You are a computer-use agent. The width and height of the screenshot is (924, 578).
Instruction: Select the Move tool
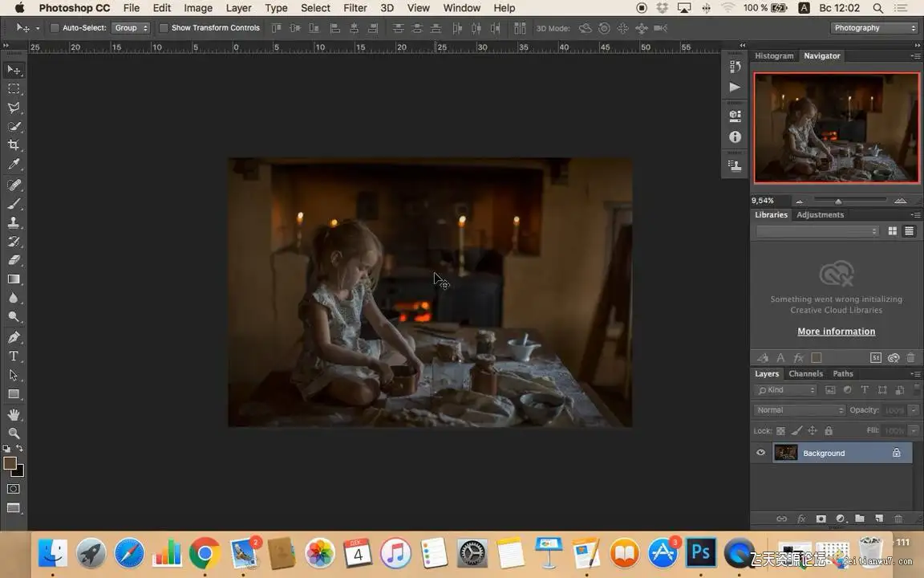tap(14, 70)
